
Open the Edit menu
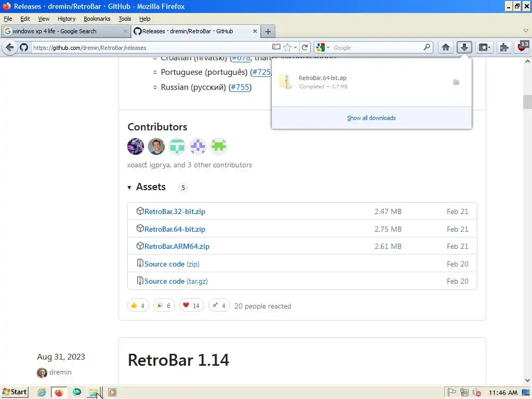[x=25, y=19]
